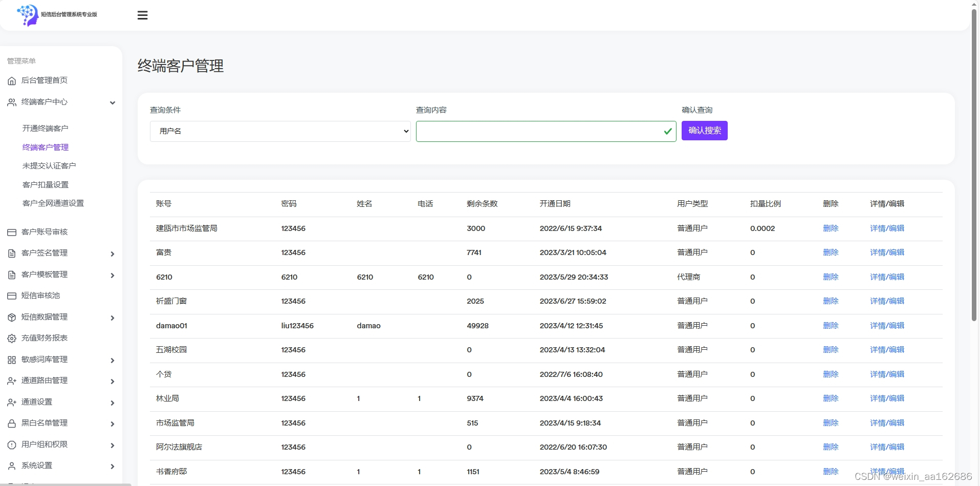Image resolution: width=980 pixels, height=486 pixels.
Task: Delete the 阿尔法旗舰店 account row
Action: tap(831, 447)
